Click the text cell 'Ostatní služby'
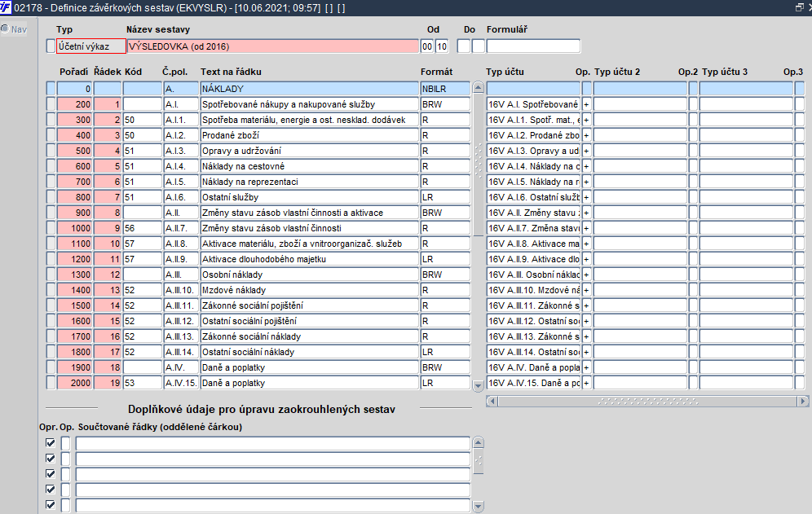 coord(310,197)
